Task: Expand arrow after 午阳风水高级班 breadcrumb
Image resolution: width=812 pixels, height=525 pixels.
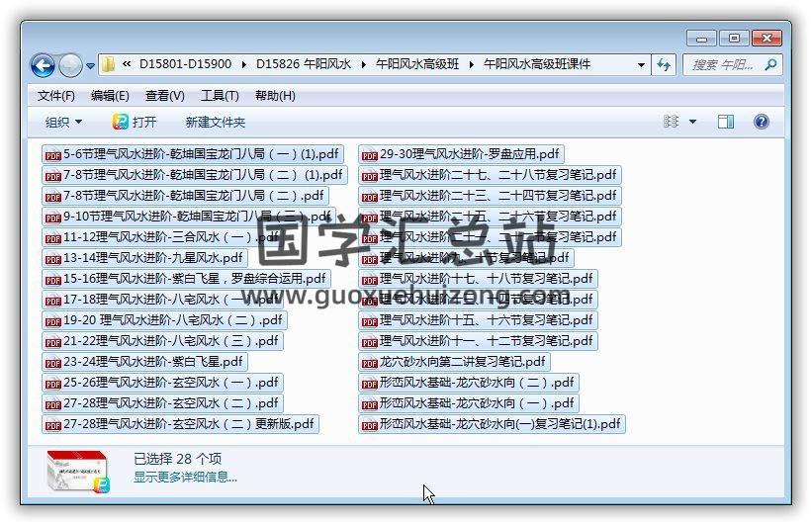Action: click(471, 64)
